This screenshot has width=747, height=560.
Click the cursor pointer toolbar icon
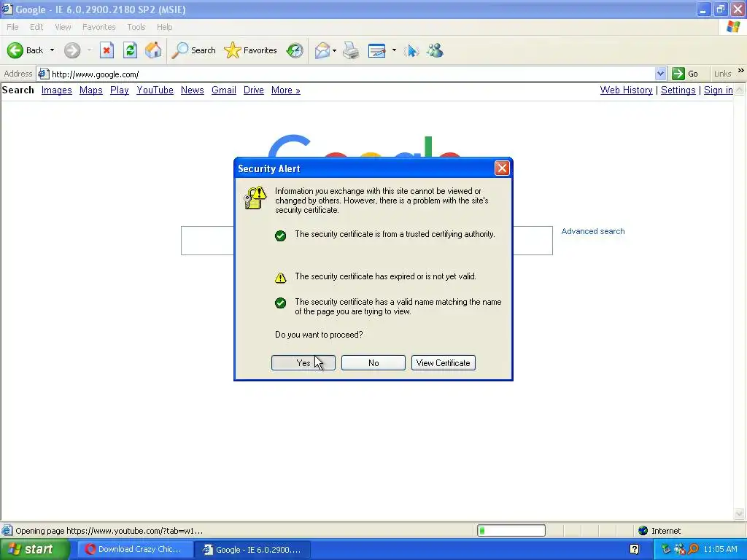(x=411, y=50)
